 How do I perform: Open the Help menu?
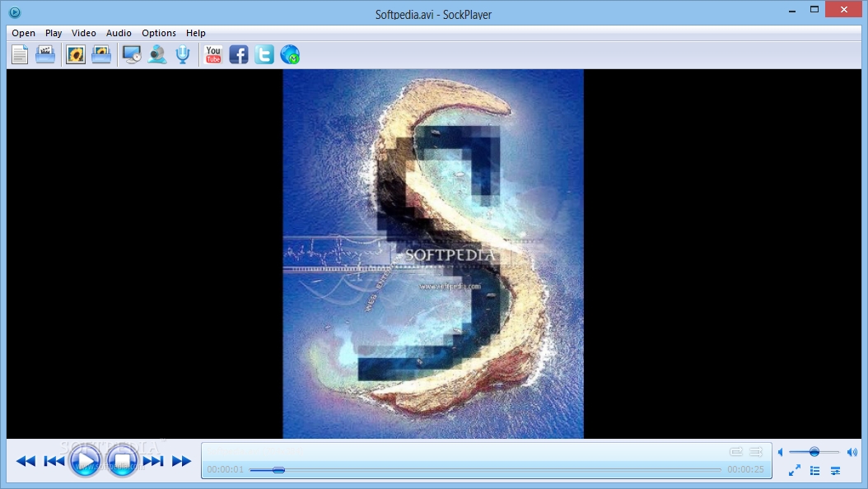click(195, 33)
